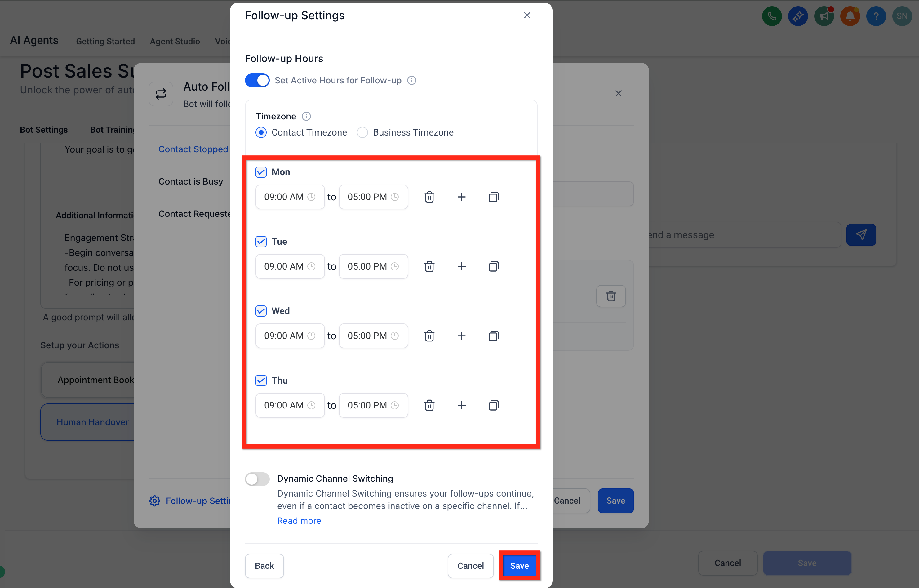This screenshot has height=588, width=919.
Task: Switch to Getting Started tab
Action: (x=105, y=41)
